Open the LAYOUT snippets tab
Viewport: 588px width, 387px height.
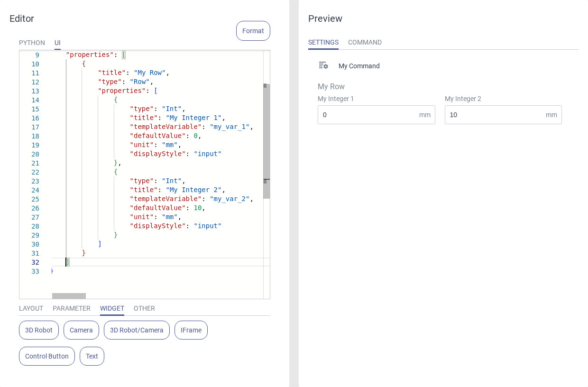[31, 308]
